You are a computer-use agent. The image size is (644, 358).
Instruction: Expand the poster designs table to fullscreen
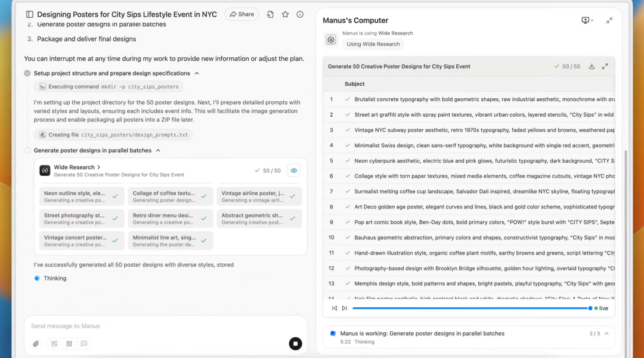pos(605,67)
